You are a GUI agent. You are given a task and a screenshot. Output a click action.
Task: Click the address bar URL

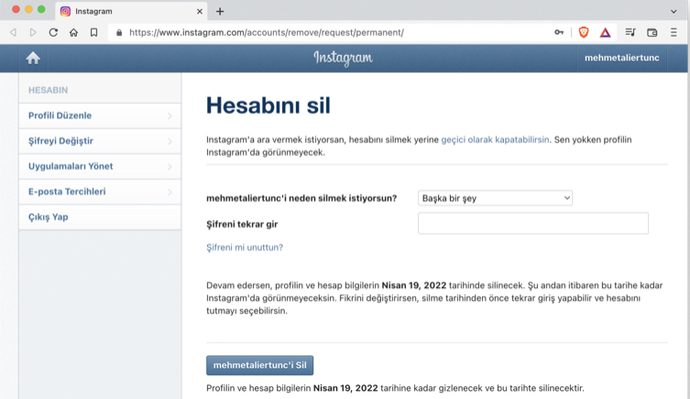tap(266, 33)
